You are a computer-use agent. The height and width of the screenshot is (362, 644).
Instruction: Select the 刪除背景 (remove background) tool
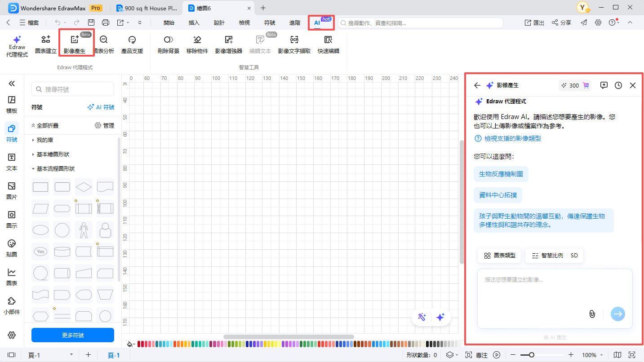click(168, 44)
